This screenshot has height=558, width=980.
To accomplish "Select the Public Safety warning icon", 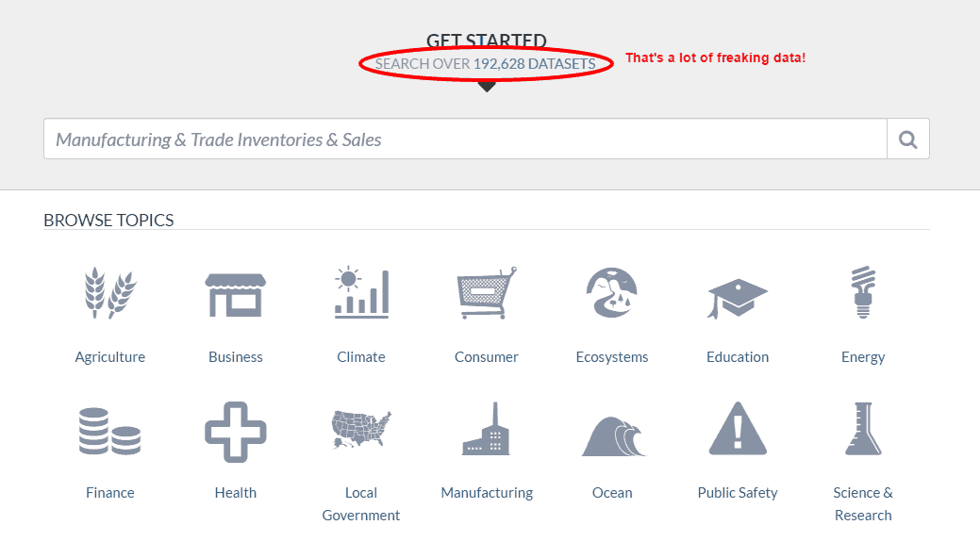I will tap(737, 429).
